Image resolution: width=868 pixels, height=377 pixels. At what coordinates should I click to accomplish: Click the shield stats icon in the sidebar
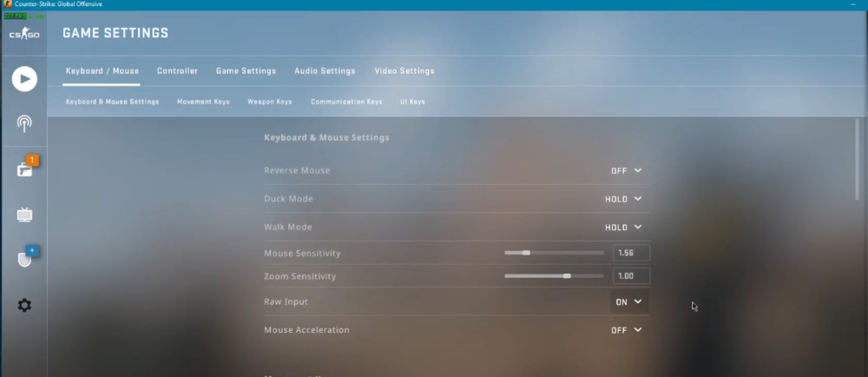point(24,259)
